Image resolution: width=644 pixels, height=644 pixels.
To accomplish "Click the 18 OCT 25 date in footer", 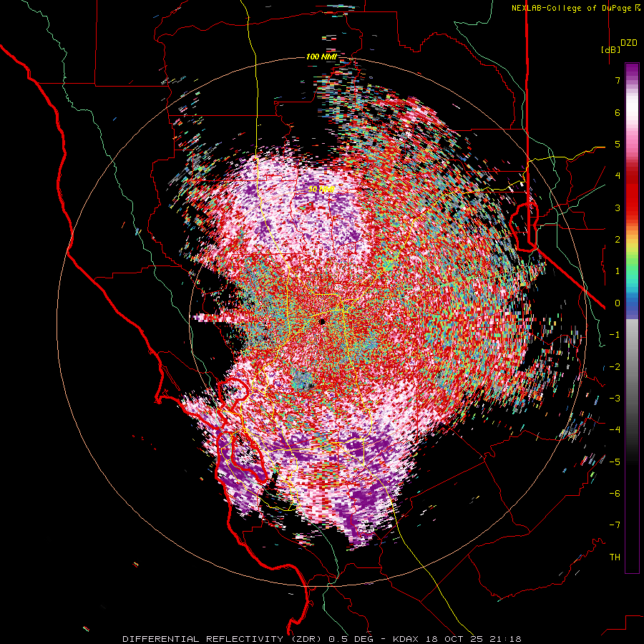I will coord(456,639).
